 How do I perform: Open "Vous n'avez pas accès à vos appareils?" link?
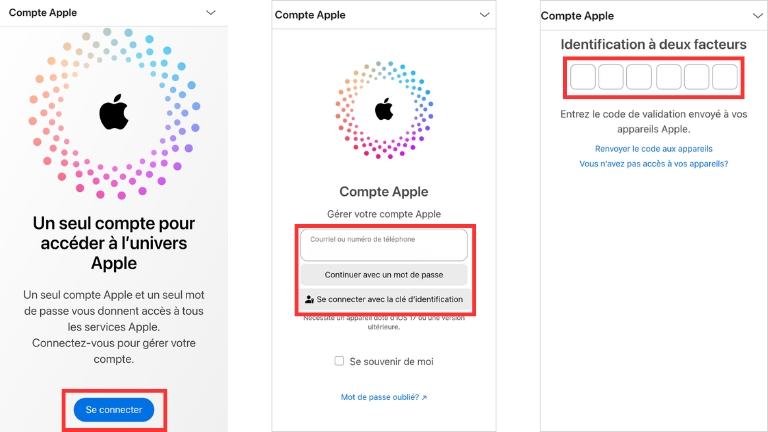coord(653,163)
